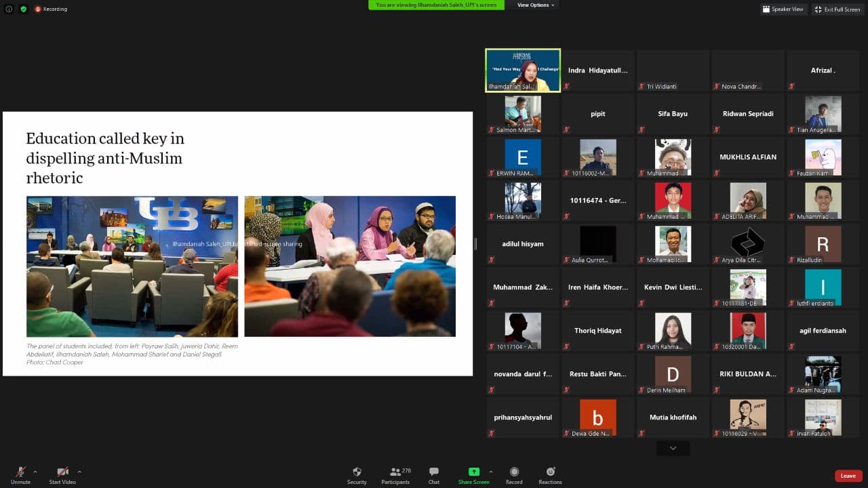This screenshot has width=868, height=488.
Task: Open the Security shield icon
Action: (357, 472)
